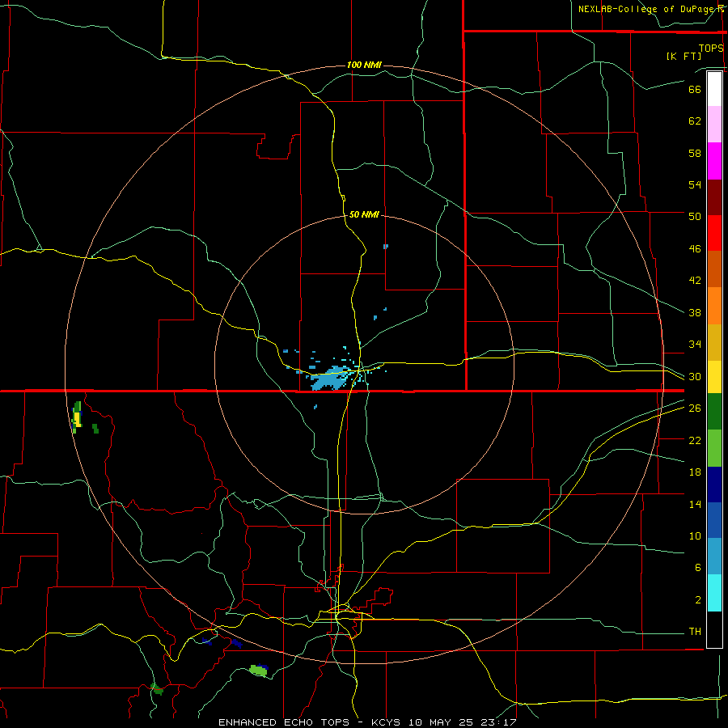Click the yellow legend swatch
Screen dimensions: 728x728
(714, 377)
